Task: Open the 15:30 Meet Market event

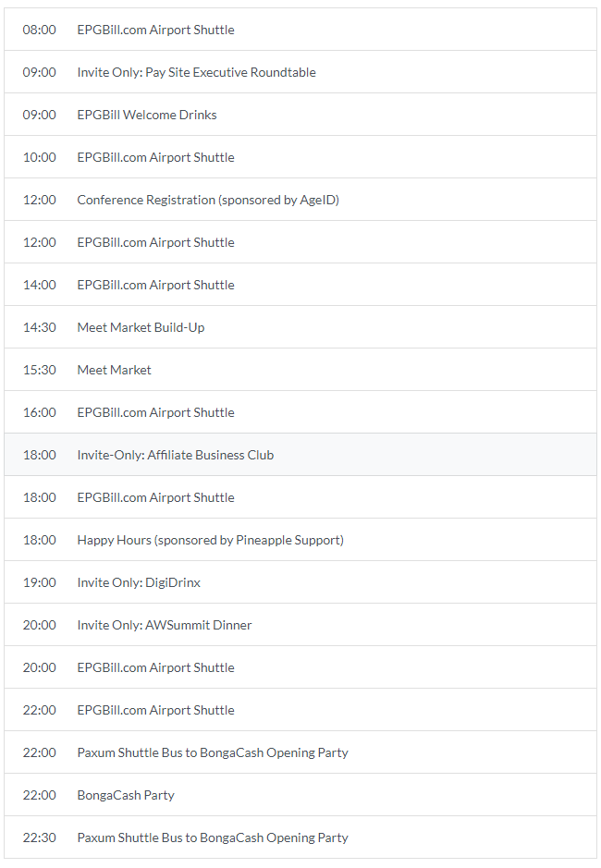Action: click(x=114, y=370)
